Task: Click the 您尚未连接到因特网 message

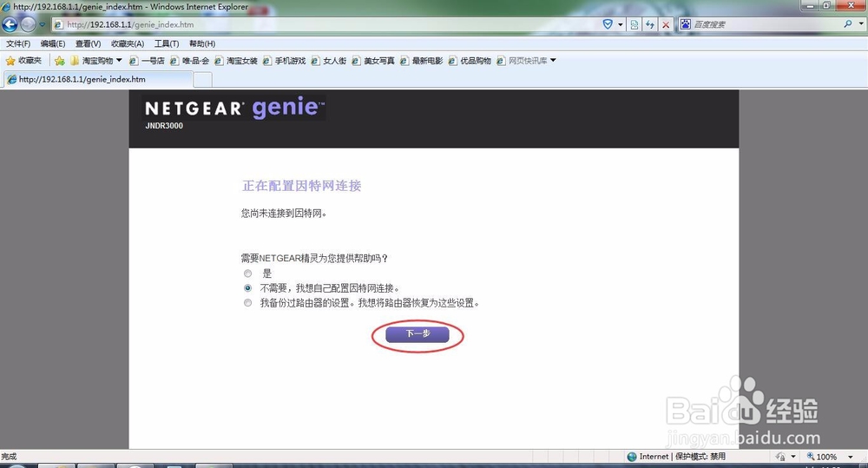Action: (284, 214)
